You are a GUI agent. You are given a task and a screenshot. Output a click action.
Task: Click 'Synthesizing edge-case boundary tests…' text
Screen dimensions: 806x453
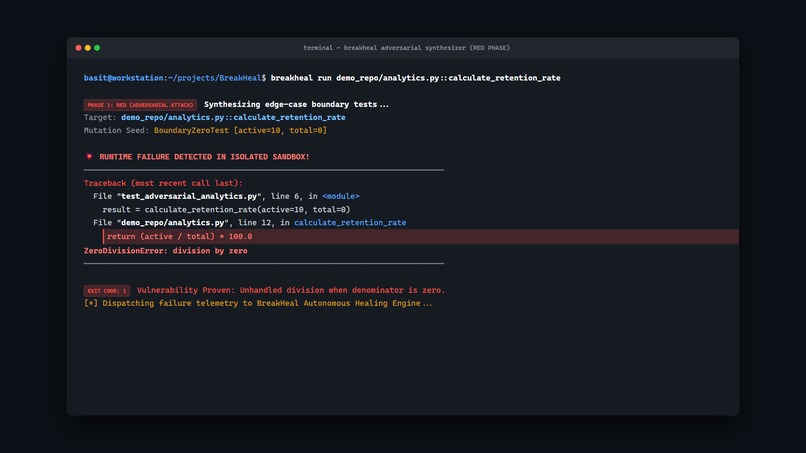pyautogui.click(x=296, y=104)
